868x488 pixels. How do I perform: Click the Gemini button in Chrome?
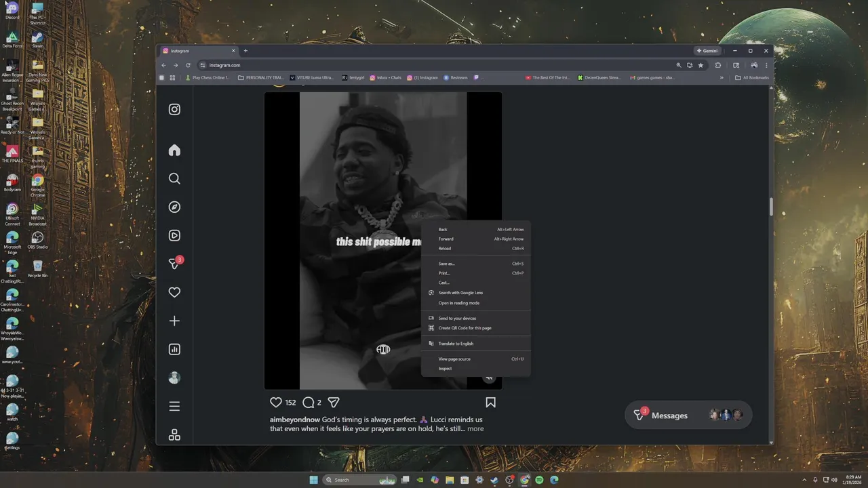(707, 51)
